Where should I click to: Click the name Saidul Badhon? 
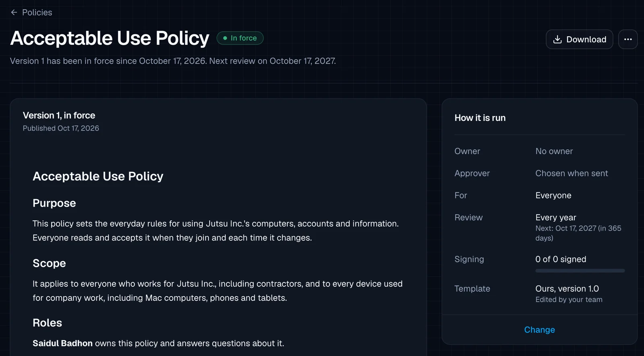[x=62, y=344]
